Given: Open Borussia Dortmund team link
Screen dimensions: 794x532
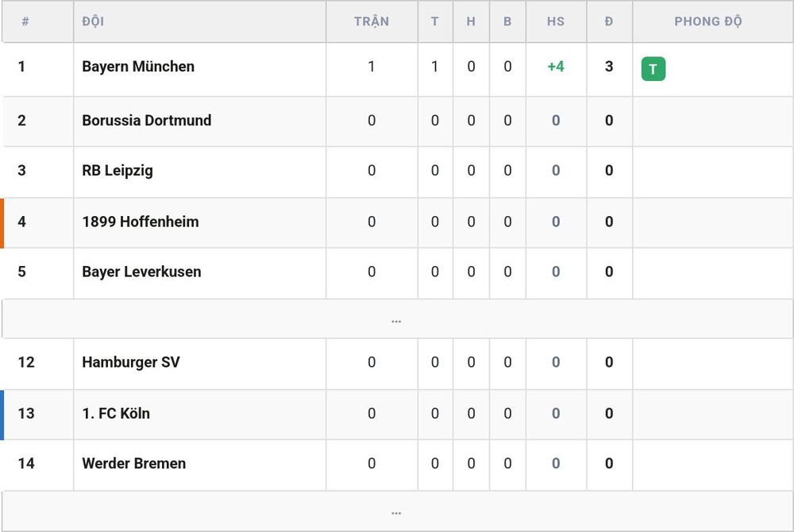Looking at the screenshot, I should 147,121.
